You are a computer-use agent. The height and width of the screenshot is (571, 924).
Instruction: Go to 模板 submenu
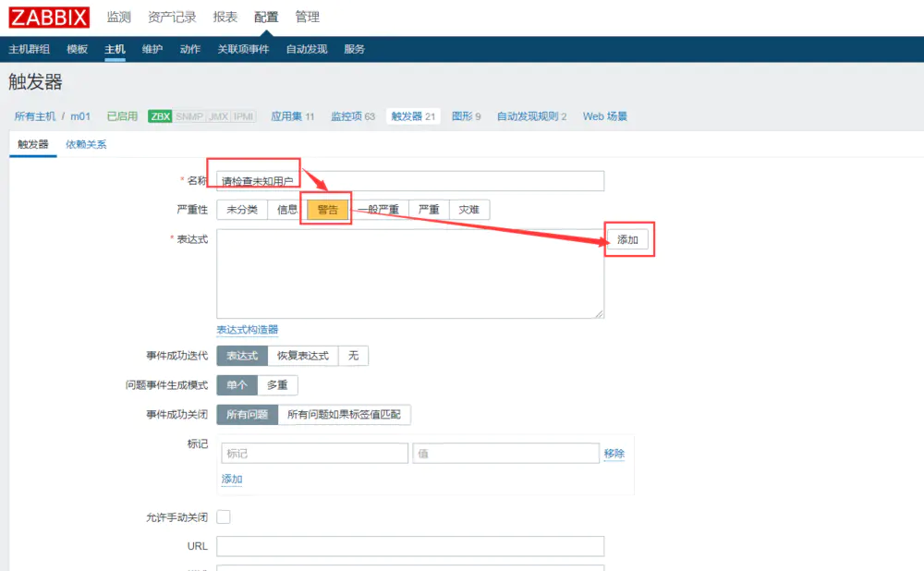tap(78, 49)
